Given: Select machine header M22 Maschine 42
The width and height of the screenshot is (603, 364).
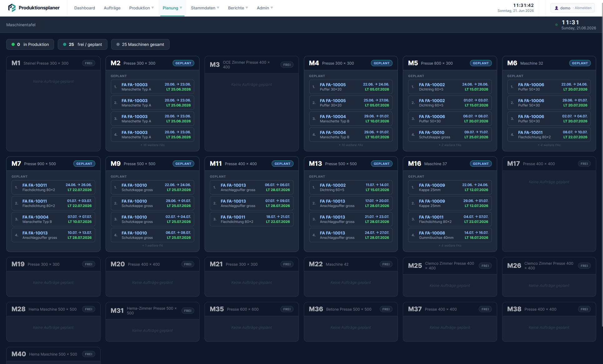Looking at the screenshot, I should pyautogui.click(x=351, y=264).
